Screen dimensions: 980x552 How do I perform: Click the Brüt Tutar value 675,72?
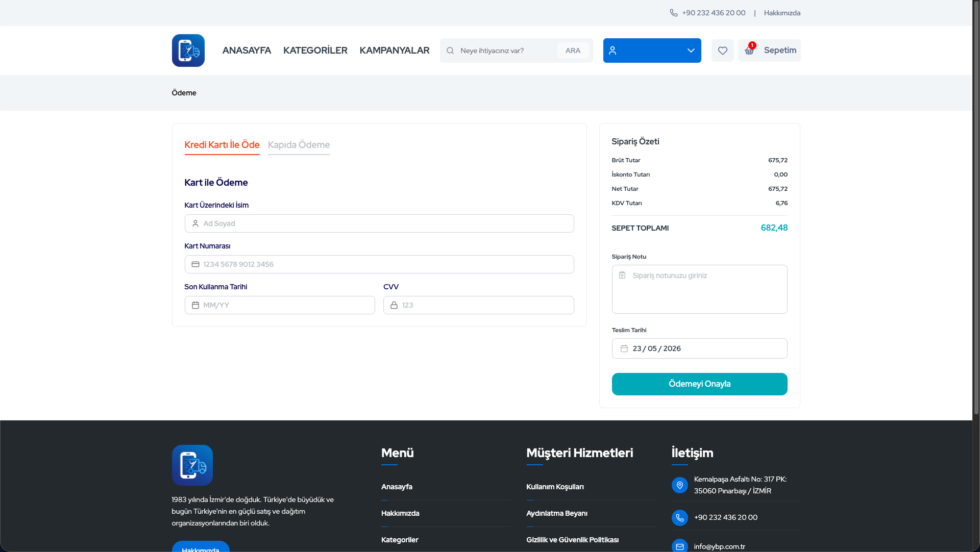[777, 160]
